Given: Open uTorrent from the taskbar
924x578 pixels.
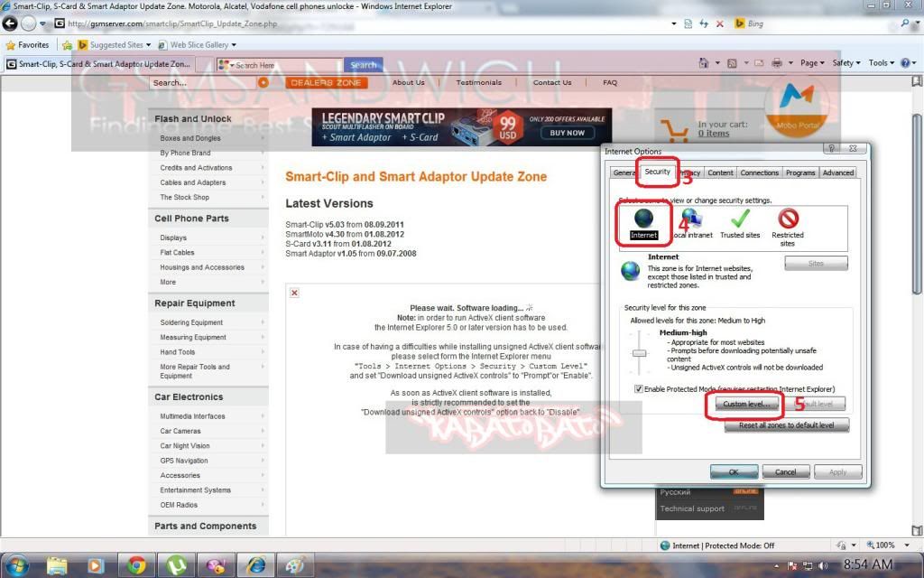Looking at the screenshot, I should (176, 565).
